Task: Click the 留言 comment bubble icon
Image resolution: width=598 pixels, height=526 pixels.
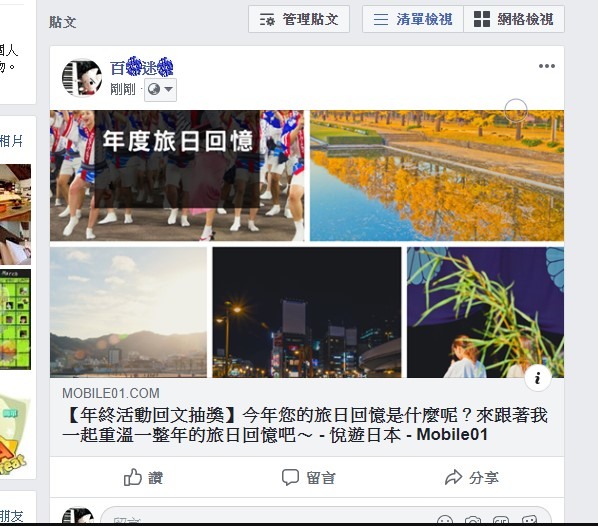Action: tap(290, 477)
